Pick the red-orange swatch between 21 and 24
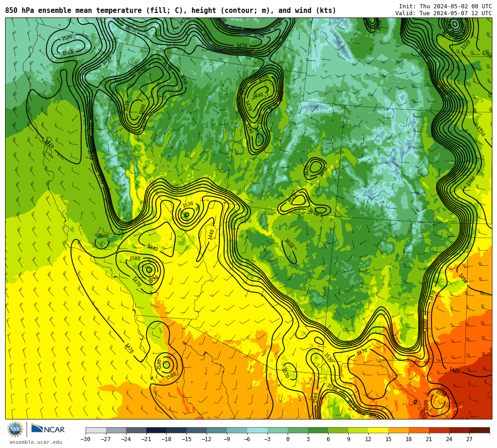This screenshot has height=448, width=497. pyautogui.click(x=439, y=430)
